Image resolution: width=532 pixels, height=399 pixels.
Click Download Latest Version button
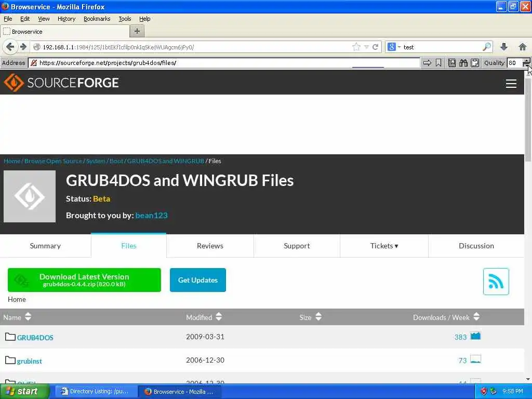point(84,280)
